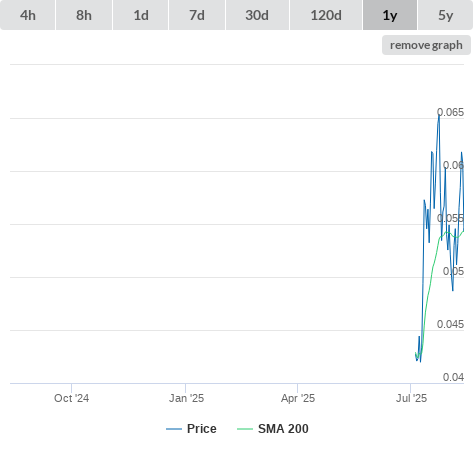The height and width of the screenshot is (455, 474).
Task: Click the Oct '24 axis tick label
Action: [x=71, y=398]
